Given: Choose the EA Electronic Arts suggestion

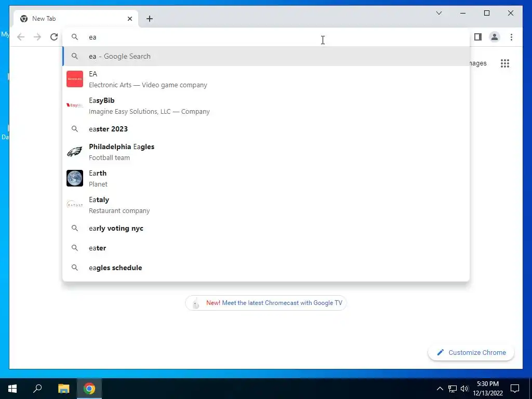Looking at the screenshot, I should pos(266,79).
